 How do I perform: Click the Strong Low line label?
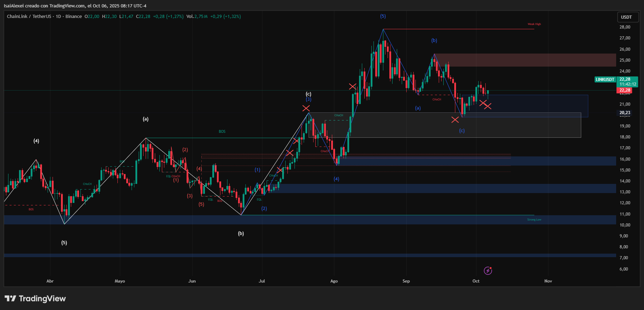pos(534,220)
